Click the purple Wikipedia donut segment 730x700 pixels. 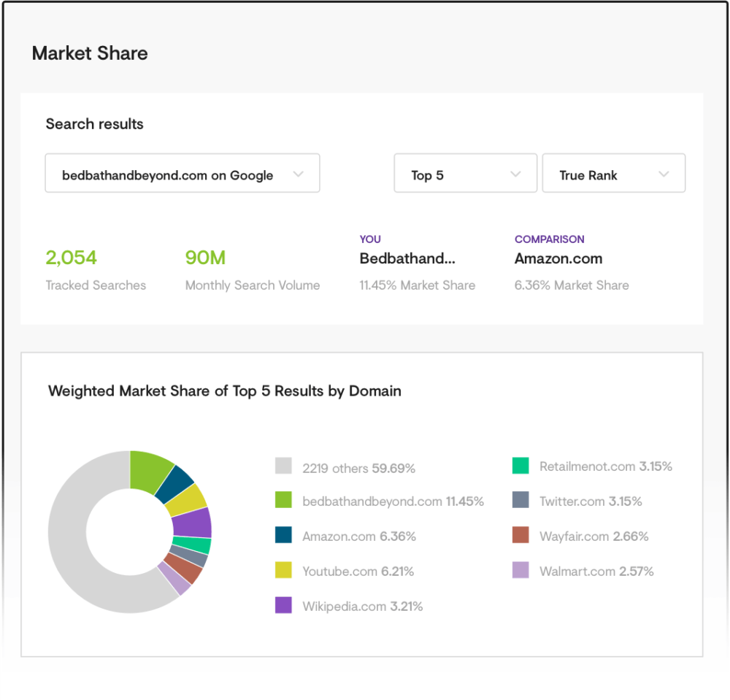coord(193,523)
